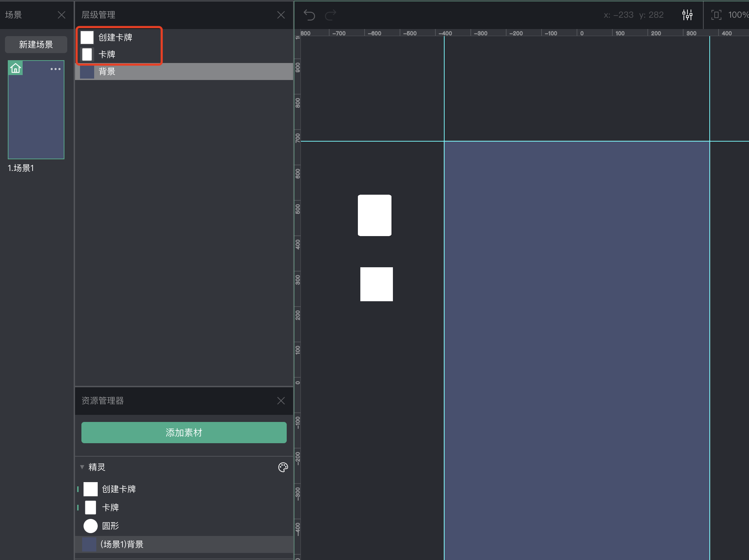749x560 pixels.
Task: Click the undo arrow icon
Action: tap(309, 15)
